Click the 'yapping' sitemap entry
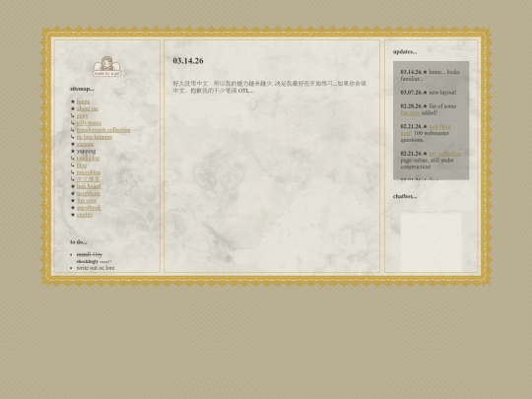The image size is (532, 399). click(x=86, y=151)
